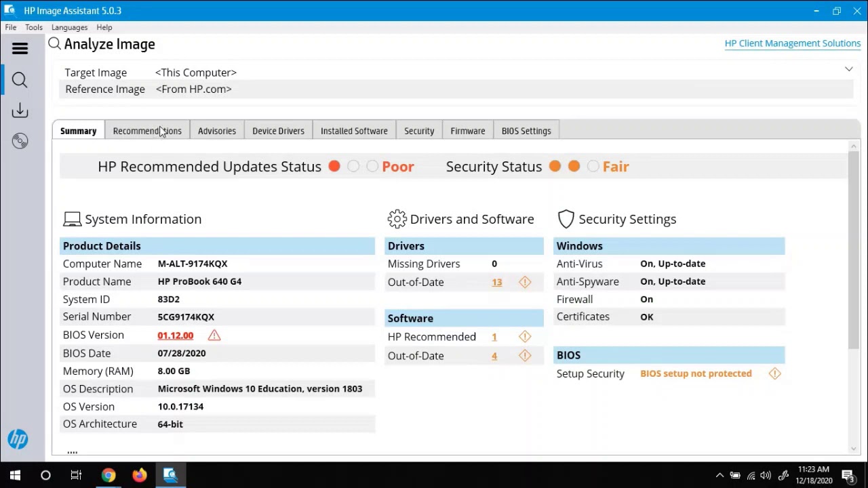This screenshot has width=868, height=488.
Task: Click out-of-date software count 4
Action: click(494, 356)
